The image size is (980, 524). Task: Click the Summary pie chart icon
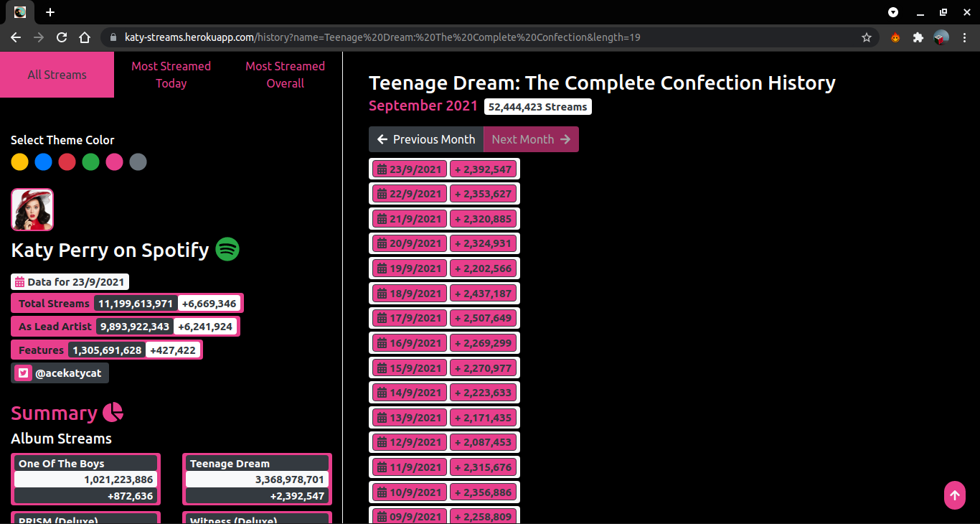click(x=113, y=413)
